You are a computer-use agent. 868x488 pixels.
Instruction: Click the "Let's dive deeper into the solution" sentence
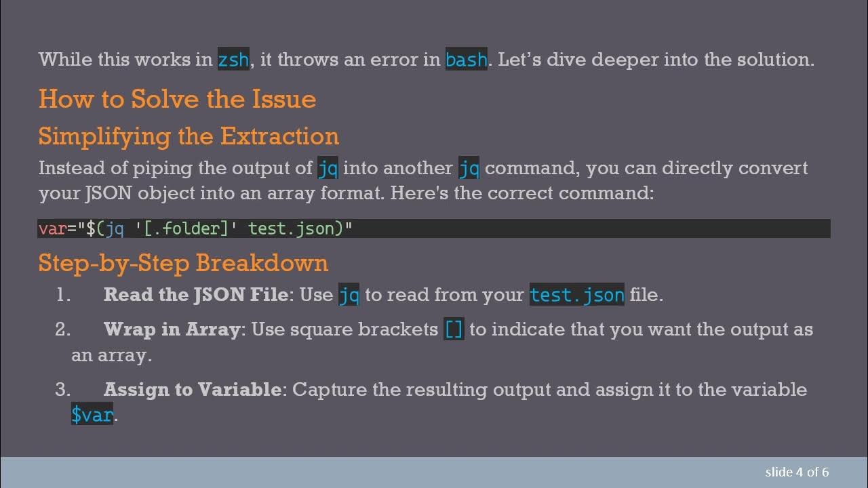(x=656, y=60)
